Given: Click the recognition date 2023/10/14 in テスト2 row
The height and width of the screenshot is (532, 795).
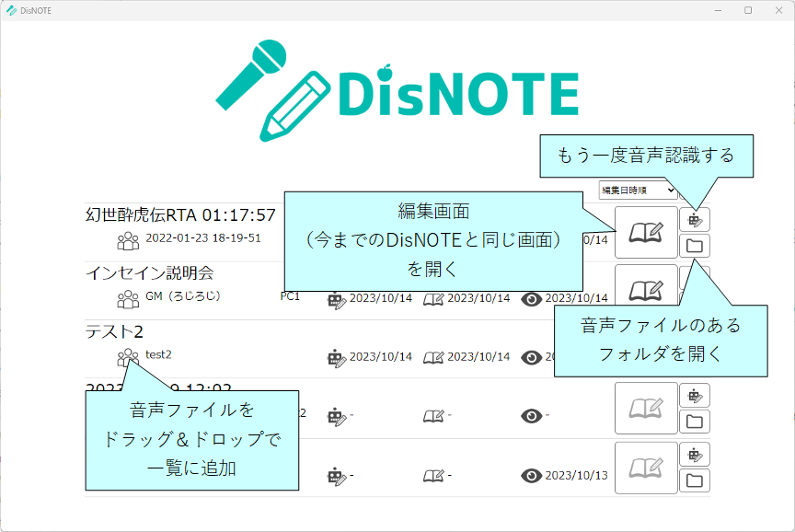Looking at the screenshot, I should click(x=381, y=356).
